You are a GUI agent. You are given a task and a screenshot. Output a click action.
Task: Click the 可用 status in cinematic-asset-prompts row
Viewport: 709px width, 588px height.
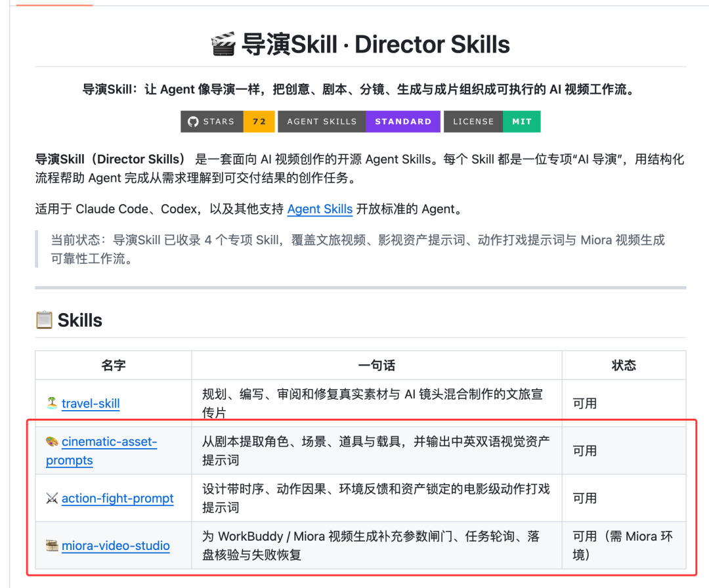click(x=585, y=451)
